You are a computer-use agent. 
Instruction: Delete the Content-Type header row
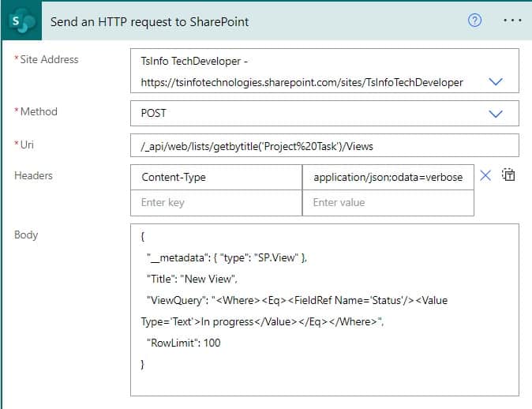(485, 175)
